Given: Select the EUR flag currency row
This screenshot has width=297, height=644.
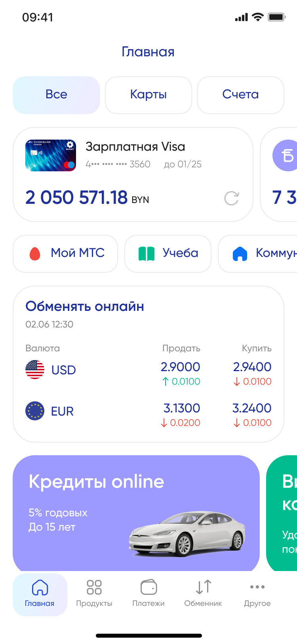Looking at the screenshot, I should coord(35,411).
